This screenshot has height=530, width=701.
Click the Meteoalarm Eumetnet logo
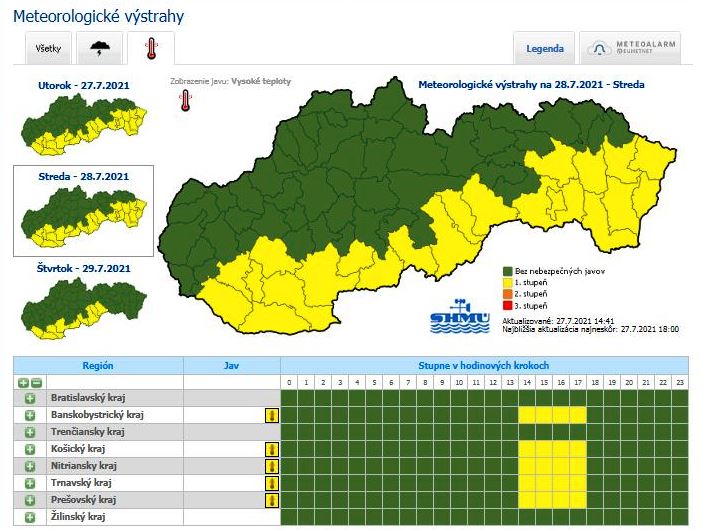[634, 48]
